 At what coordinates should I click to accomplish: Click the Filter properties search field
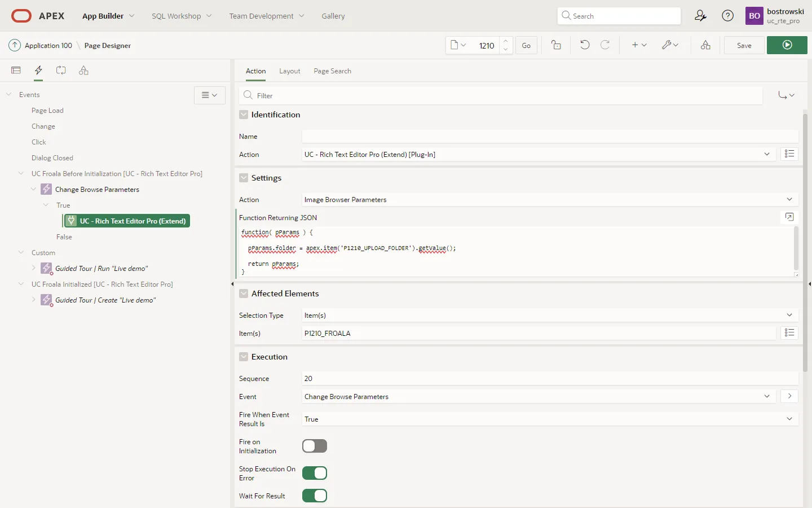coord(507,96)
